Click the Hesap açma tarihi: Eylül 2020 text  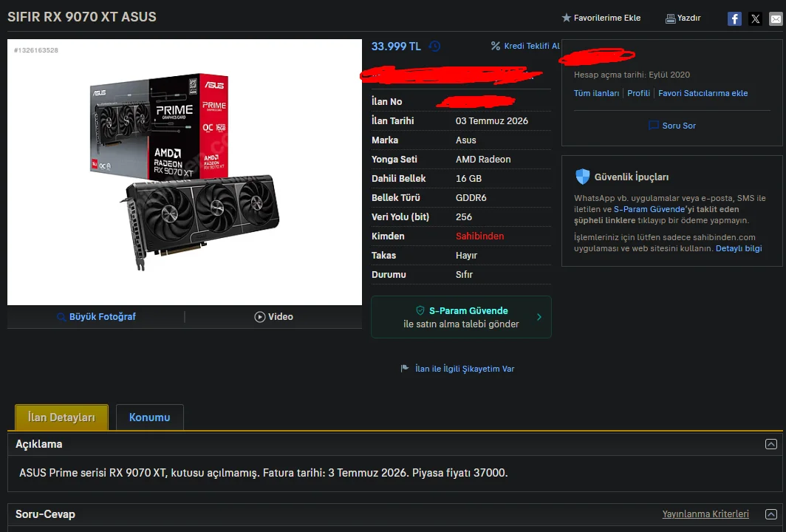click(632, 75)
